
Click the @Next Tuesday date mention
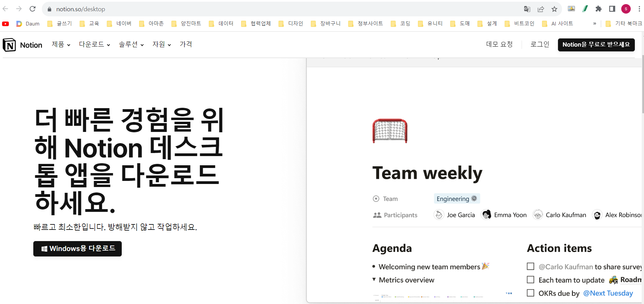coord(608,293)
